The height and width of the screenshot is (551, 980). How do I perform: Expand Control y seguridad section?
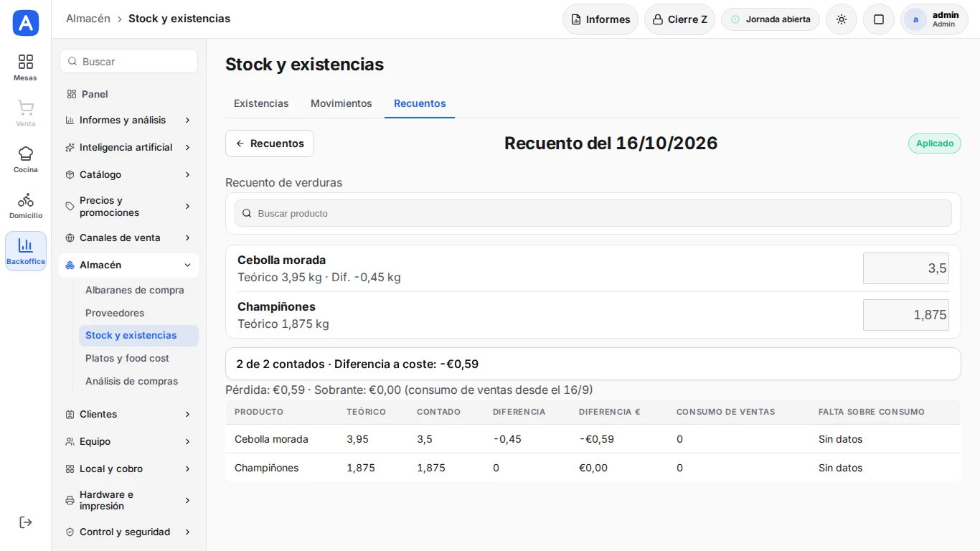tap(129, 532)
